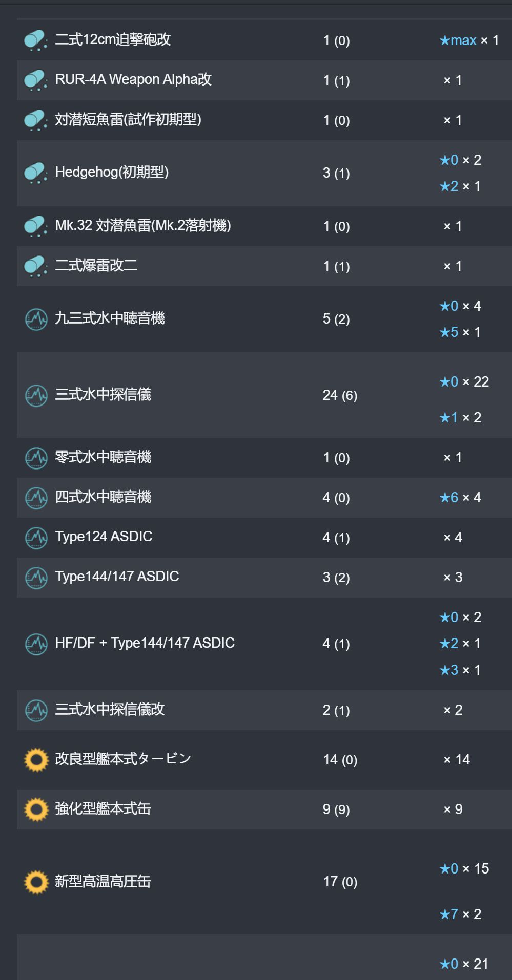Click the ★6 × 4 entry for 四式水中聴音機
The image size is (512, 980).
tap(460, 497)
